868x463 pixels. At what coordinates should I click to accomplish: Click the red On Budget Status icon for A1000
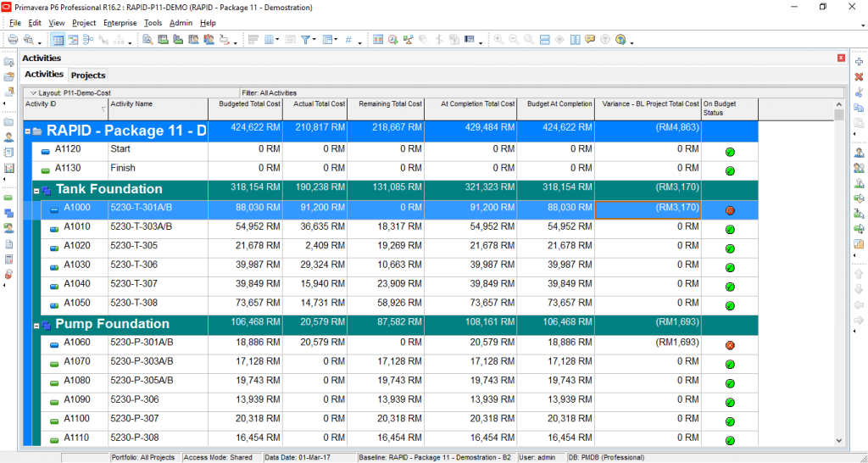point(730,210)
